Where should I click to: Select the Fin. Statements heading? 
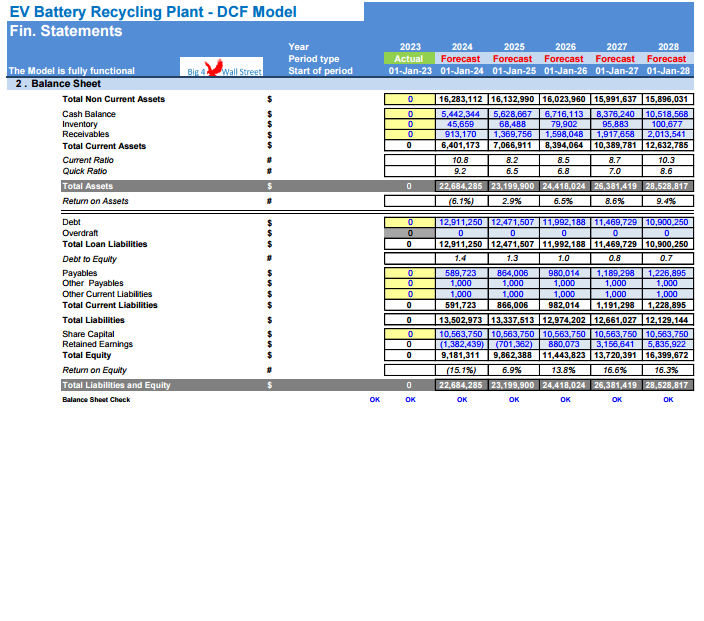(x=66, y=31)
